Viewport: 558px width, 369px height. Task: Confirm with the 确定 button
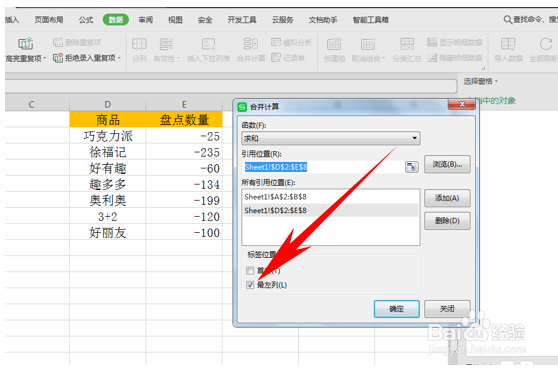[396, 309]
